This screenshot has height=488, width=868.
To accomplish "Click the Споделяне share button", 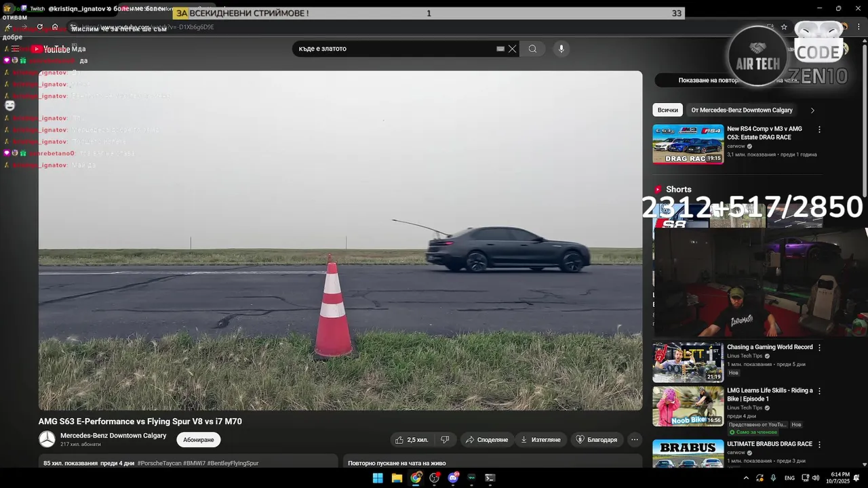I will (487, 440).
